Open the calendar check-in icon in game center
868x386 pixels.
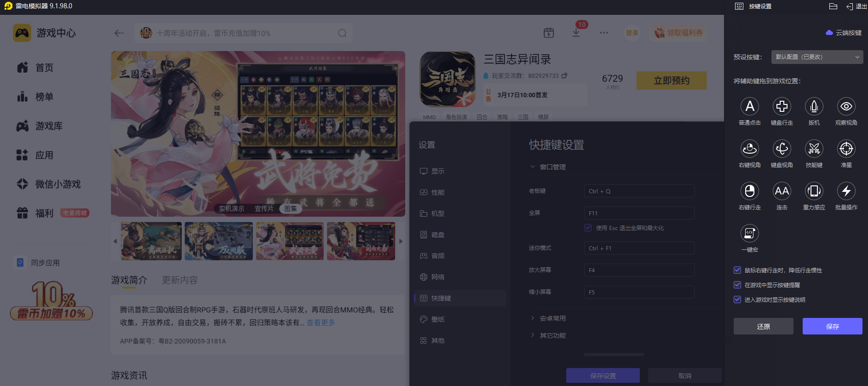pyautogui.click(x=549, y=33)
